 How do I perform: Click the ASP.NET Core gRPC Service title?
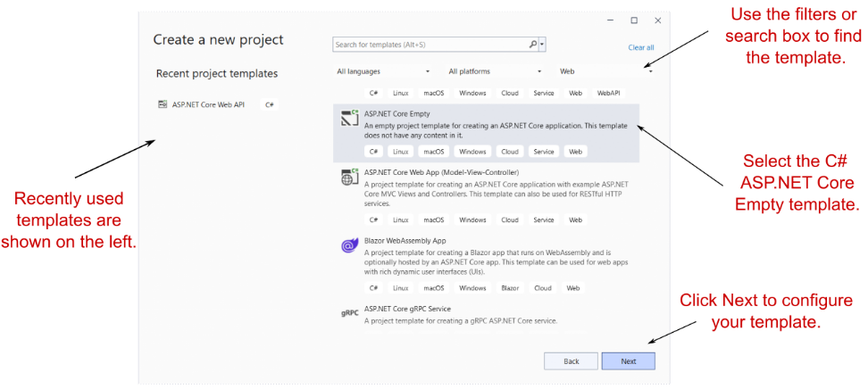[x=407, y=309]
